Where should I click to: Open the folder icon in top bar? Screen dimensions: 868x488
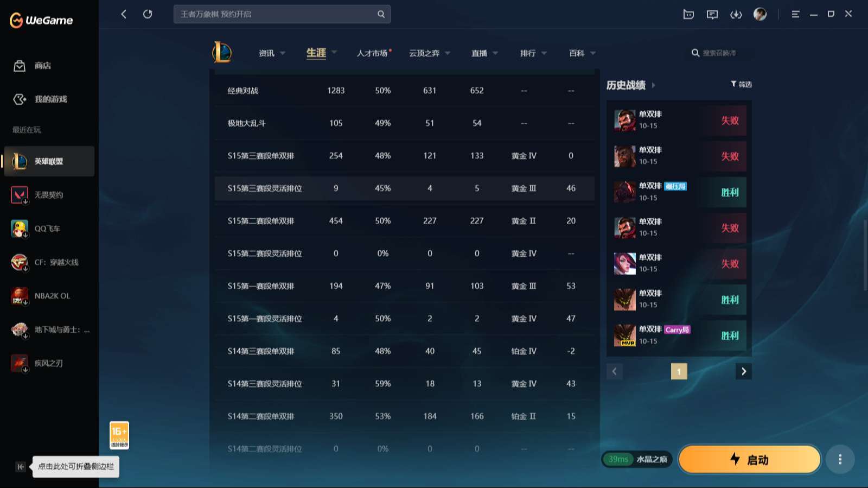click(688, 15)
